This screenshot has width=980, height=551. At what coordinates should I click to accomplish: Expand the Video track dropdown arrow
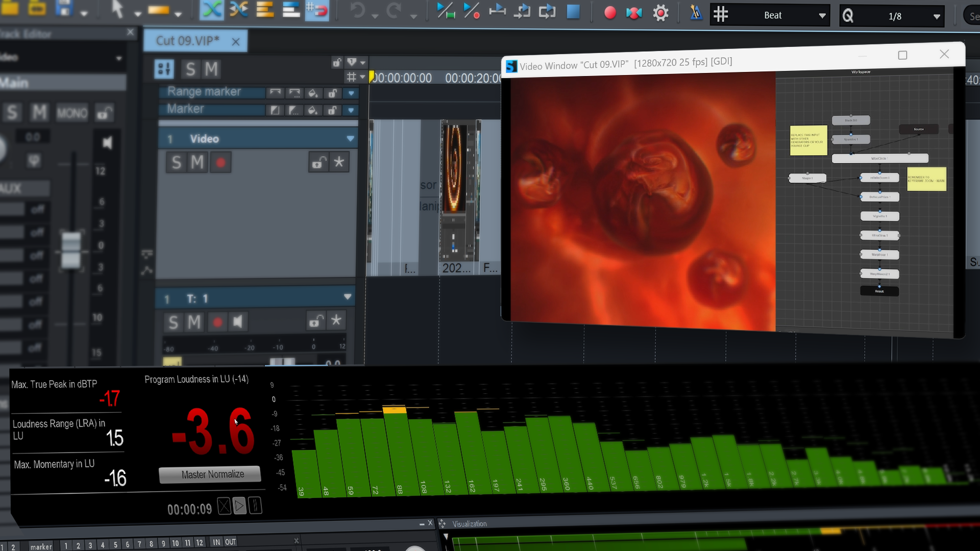click(350, 138)
